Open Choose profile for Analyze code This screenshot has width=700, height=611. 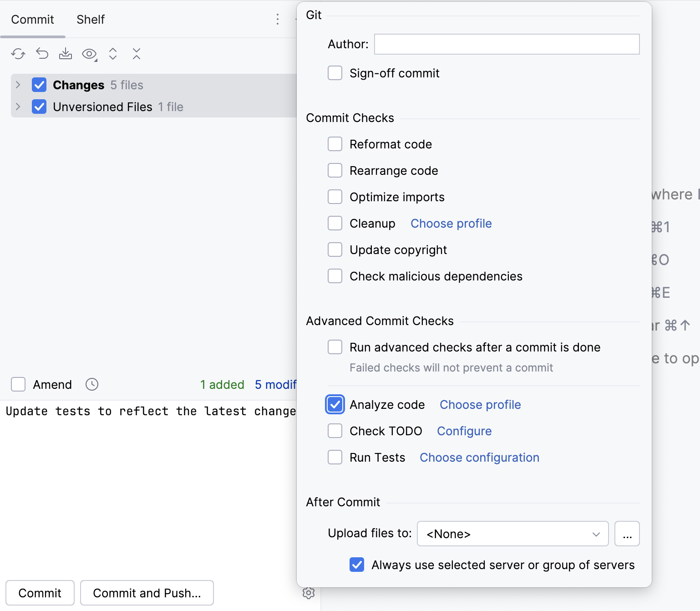point(480,405)
